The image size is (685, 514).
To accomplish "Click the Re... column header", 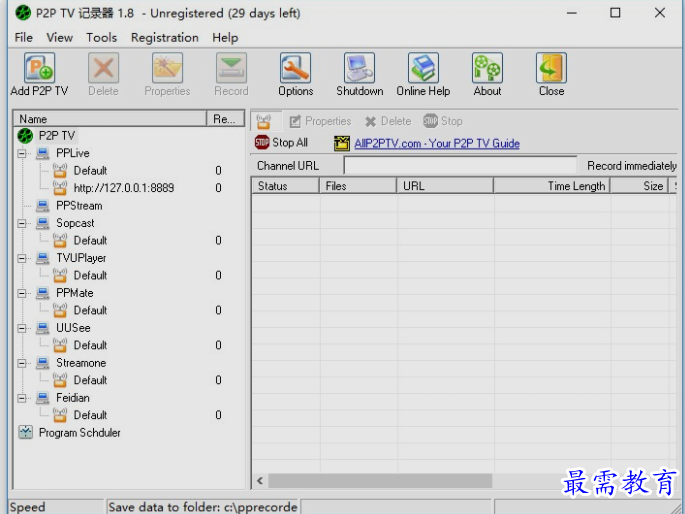I will [225, 119].
